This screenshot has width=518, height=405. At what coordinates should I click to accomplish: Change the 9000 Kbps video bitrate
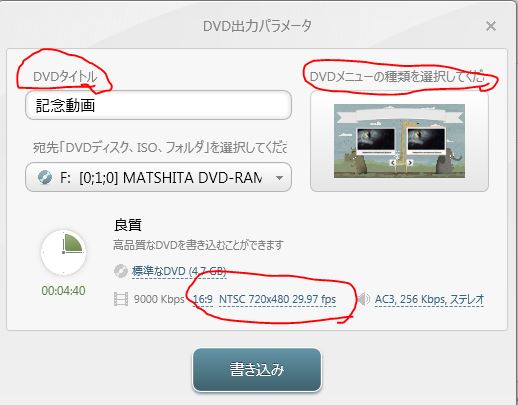(x=159, y=299)
